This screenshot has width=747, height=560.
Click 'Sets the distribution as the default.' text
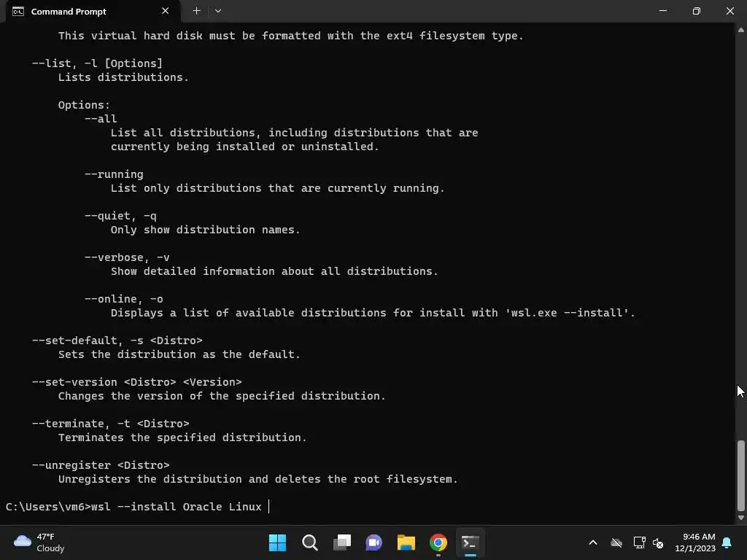tap(179, 354)
